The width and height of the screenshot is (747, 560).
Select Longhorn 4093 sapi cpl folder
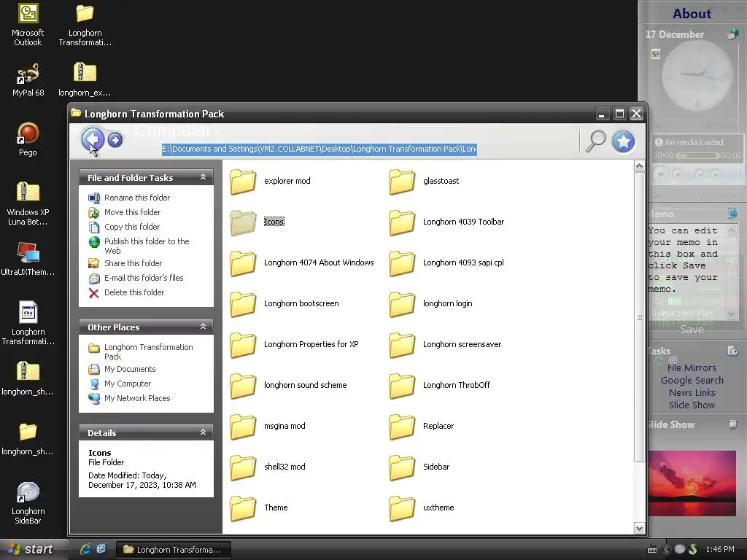tap(447, 262)
